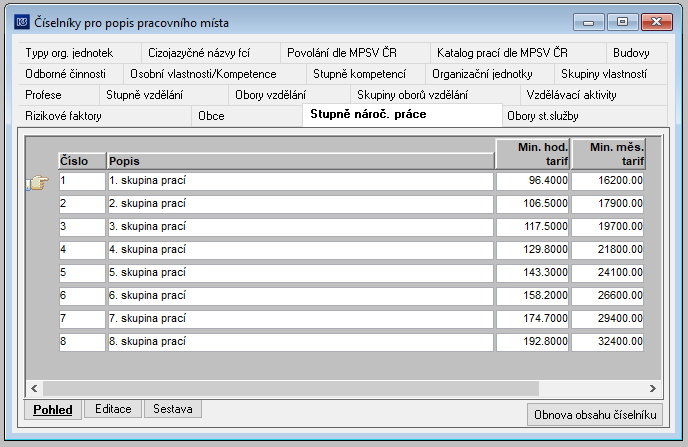Click monthly tariff value 17900.00
The image size is (688, 447).
608,204
